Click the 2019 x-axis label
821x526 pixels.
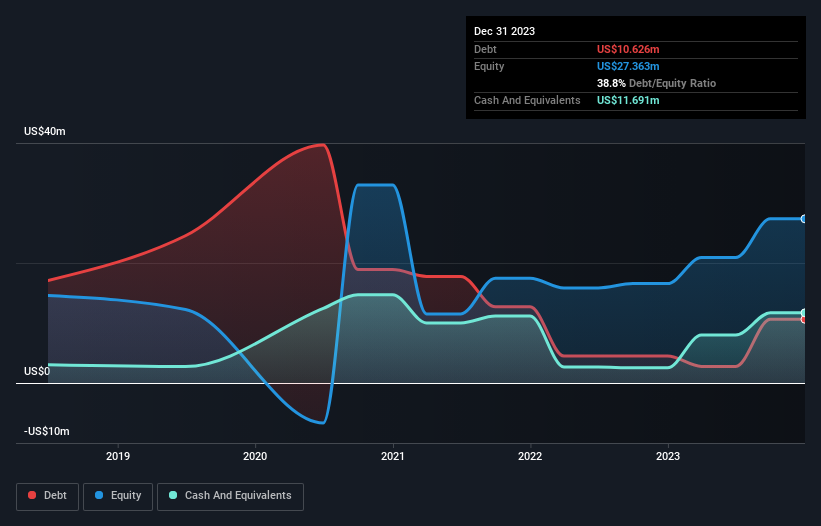click(x=118, y=456)
